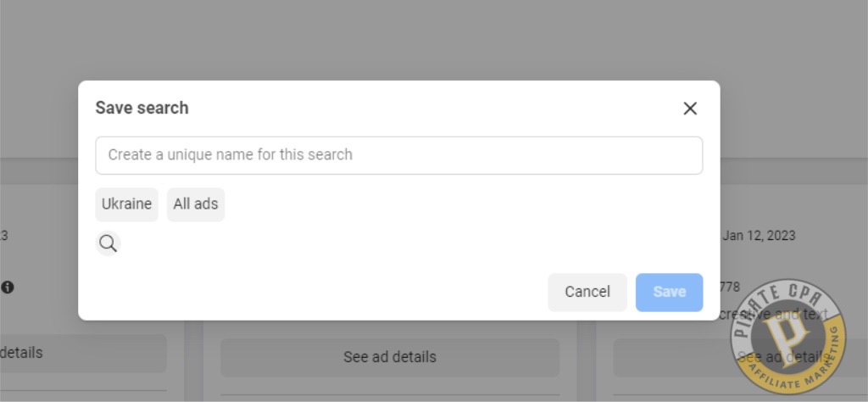Click the magnifying glass search icon
The height and width of the screenshot is (402, 868).
click(108, 243)
